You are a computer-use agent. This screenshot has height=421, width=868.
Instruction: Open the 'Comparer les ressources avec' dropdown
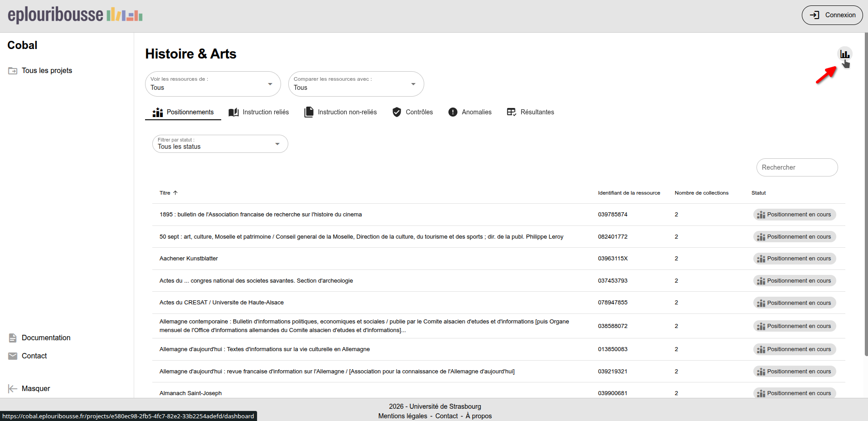356,84
